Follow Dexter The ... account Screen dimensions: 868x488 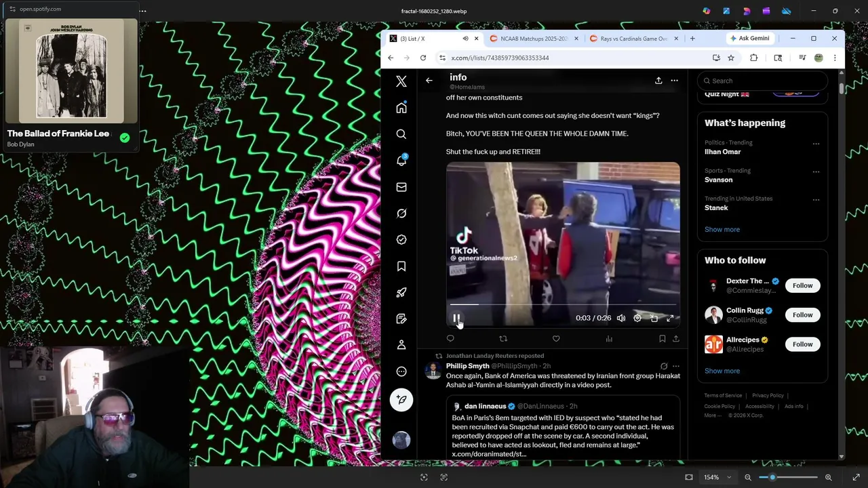coord(802,285)
